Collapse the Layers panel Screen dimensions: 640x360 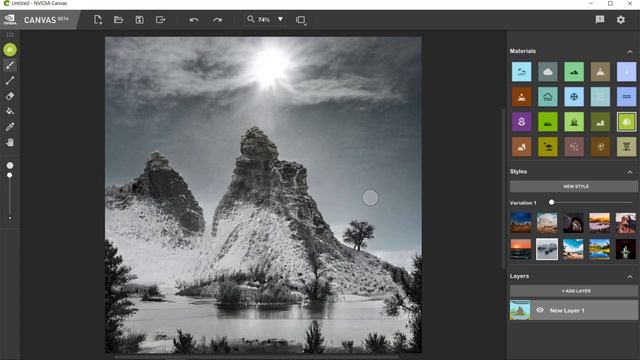[630, 276]
